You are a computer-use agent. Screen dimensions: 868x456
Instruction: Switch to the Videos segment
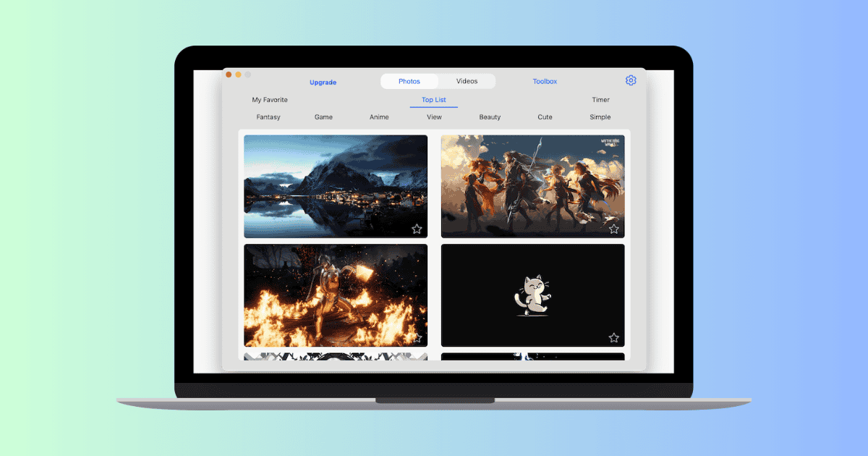pos(467,81)
